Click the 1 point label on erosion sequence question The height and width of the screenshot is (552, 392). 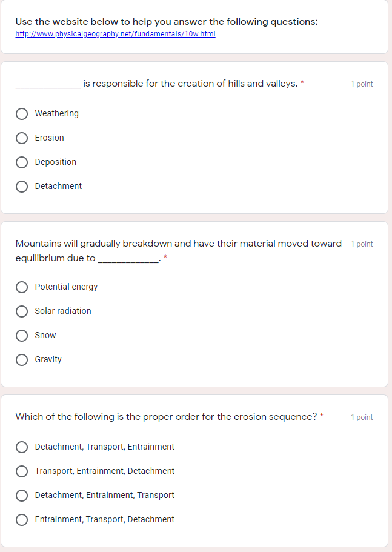point(362,417)
